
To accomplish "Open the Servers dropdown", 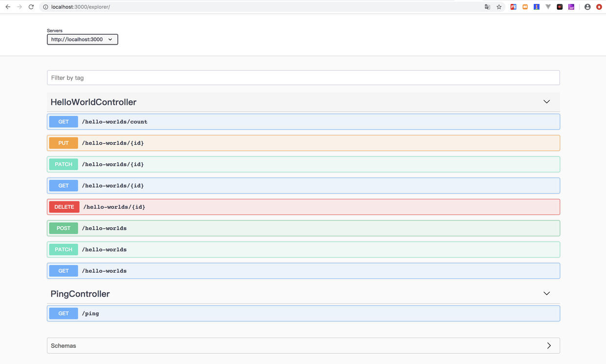I will [x=83, y=40].
